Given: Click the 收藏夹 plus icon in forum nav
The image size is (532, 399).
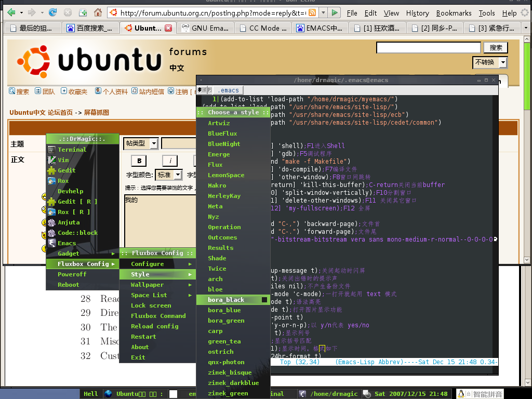Looking at the screenshot, I should click(x=64, y=91).
